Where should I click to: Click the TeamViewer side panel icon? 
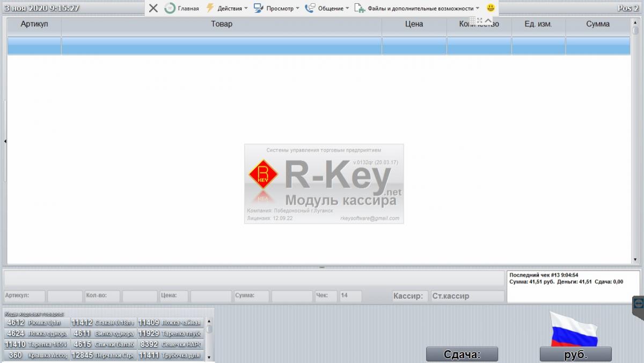pyautogui.click(x=638, y=303)
